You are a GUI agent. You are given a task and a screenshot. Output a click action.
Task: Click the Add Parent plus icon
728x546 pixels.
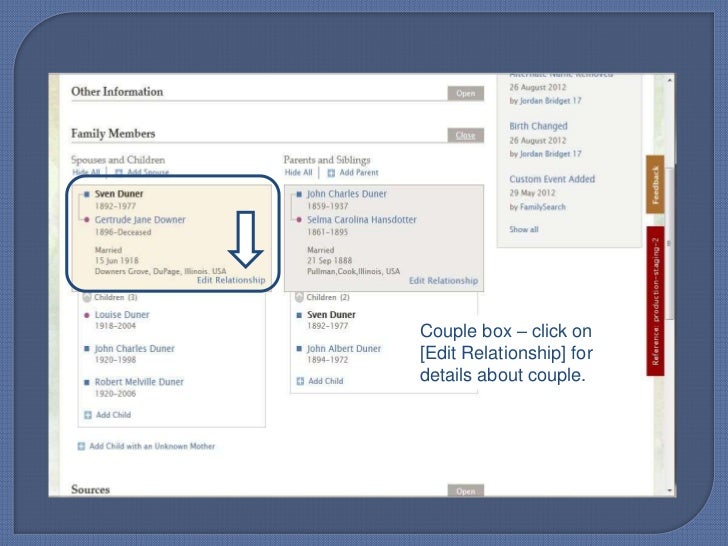point(331,173)
